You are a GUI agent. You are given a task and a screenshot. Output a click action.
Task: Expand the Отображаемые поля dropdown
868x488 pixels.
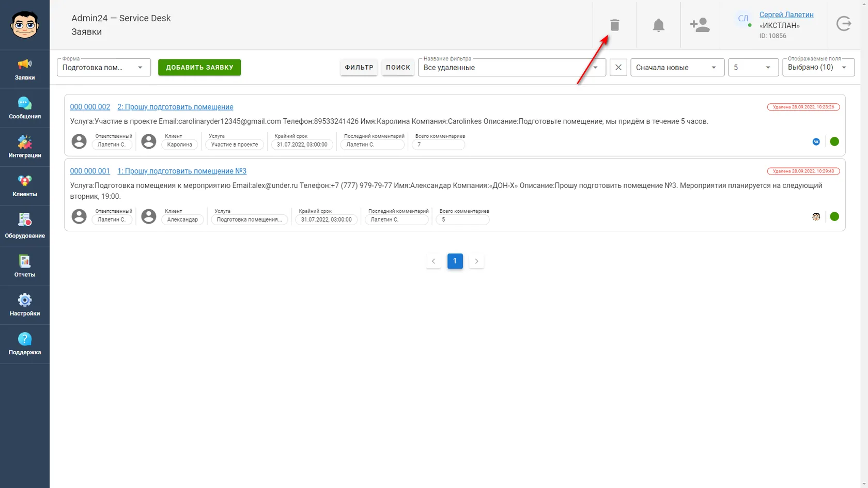[818, 67]
